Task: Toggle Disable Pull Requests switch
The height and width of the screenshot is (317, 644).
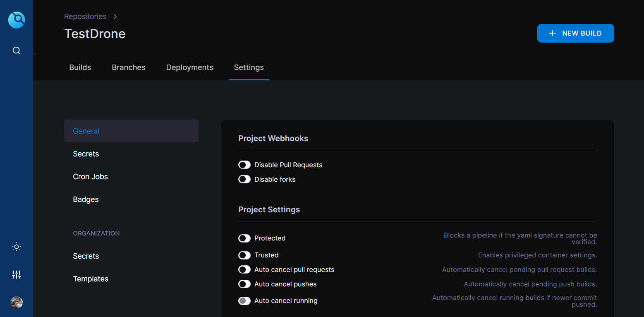Action: [x=244, y=165]
